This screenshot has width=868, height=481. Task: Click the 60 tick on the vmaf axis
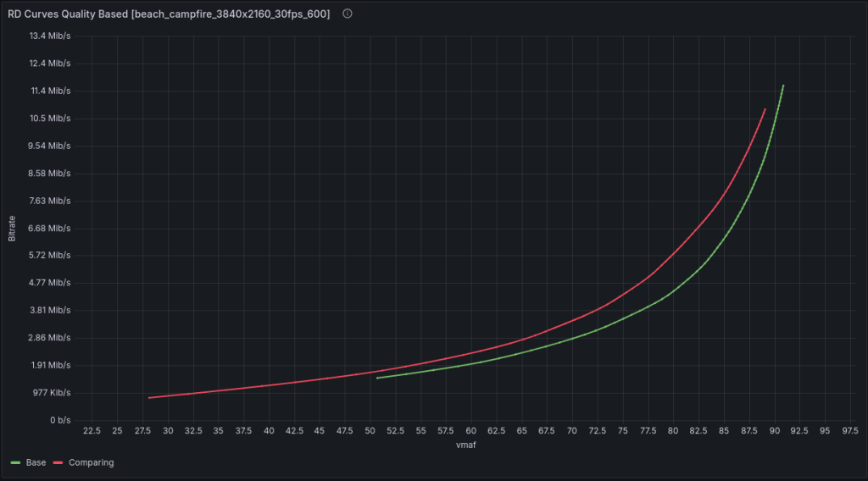click(x=470, y=431)
